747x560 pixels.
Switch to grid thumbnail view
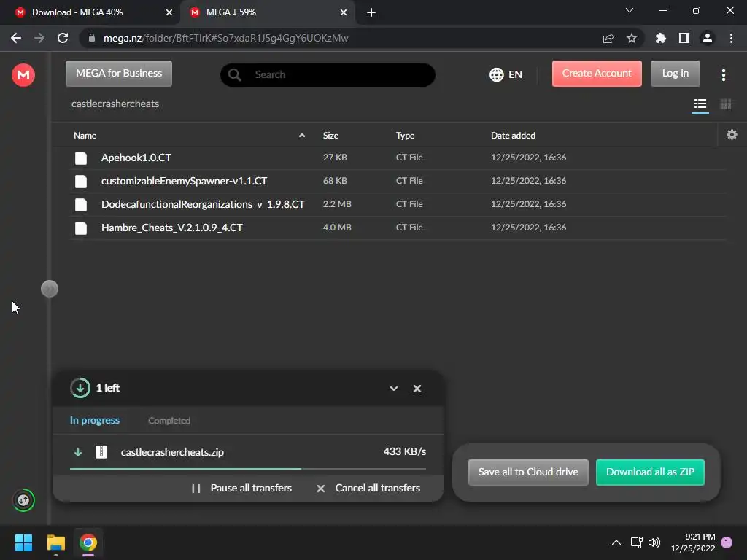click(x=725, y=104)
